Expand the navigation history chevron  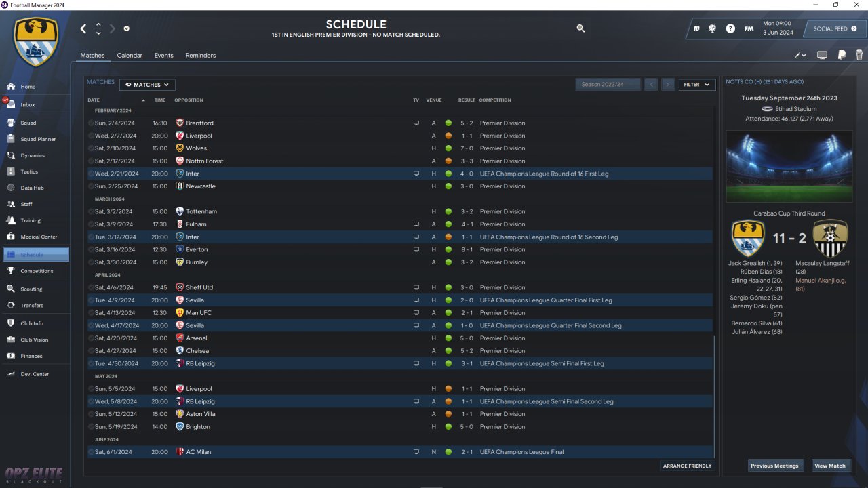pyautogui.click(x=127, y=28)
